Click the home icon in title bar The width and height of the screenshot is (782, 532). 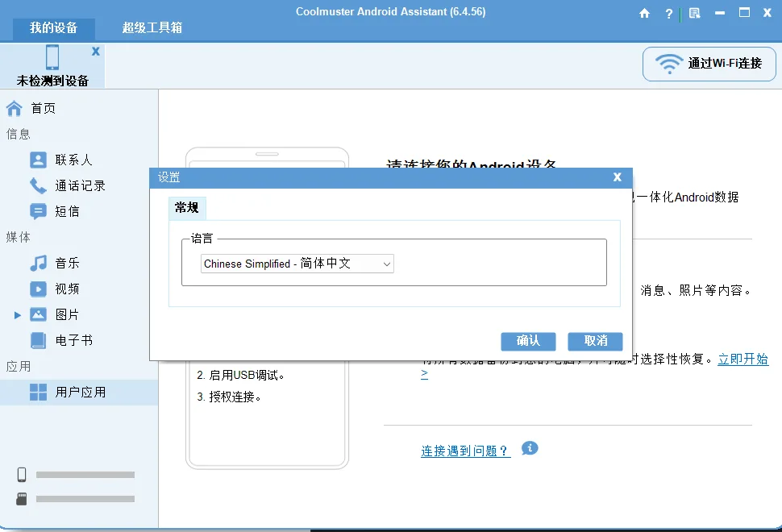[644, 14]
